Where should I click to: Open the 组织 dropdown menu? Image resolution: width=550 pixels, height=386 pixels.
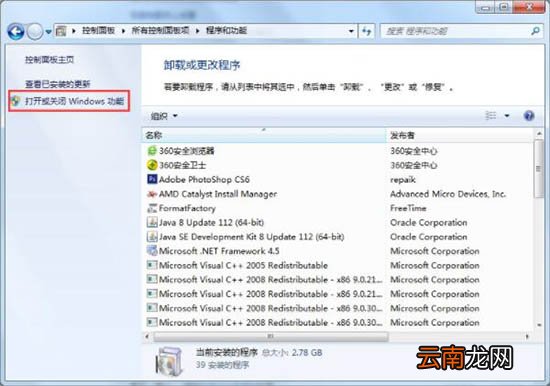click(x=164, y=116)
